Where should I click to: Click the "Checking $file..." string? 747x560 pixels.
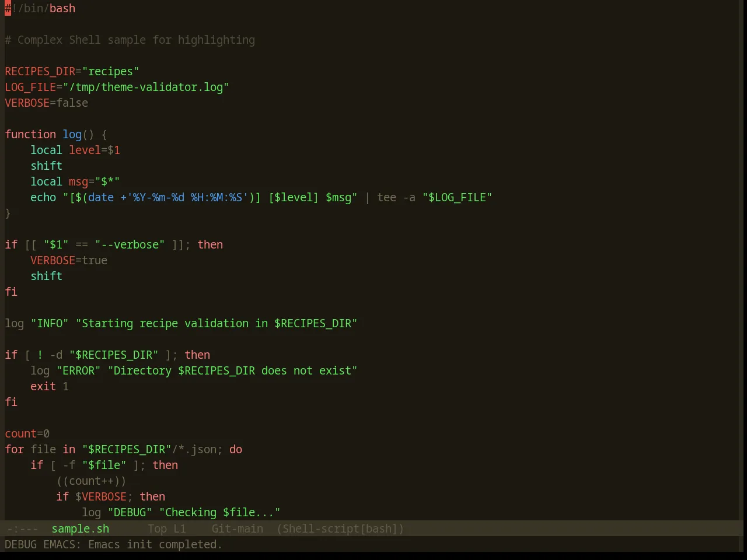pyautogui.click(x=219, y=512)
